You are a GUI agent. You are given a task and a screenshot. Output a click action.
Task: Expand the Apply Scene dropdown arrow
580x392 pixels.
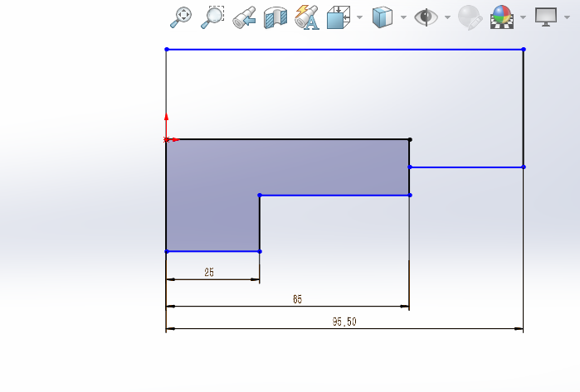523,17
